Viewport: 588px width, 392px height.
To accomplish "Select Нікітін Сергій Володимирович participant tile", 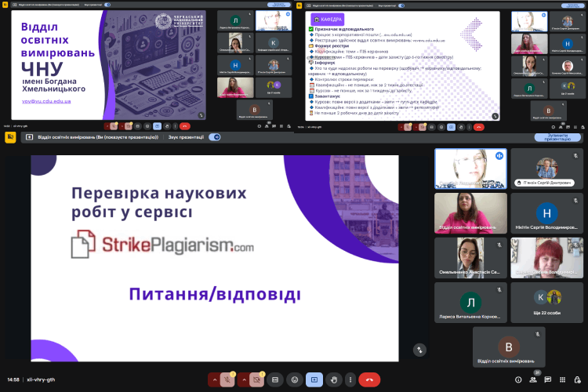I will (x=546, y=213).
